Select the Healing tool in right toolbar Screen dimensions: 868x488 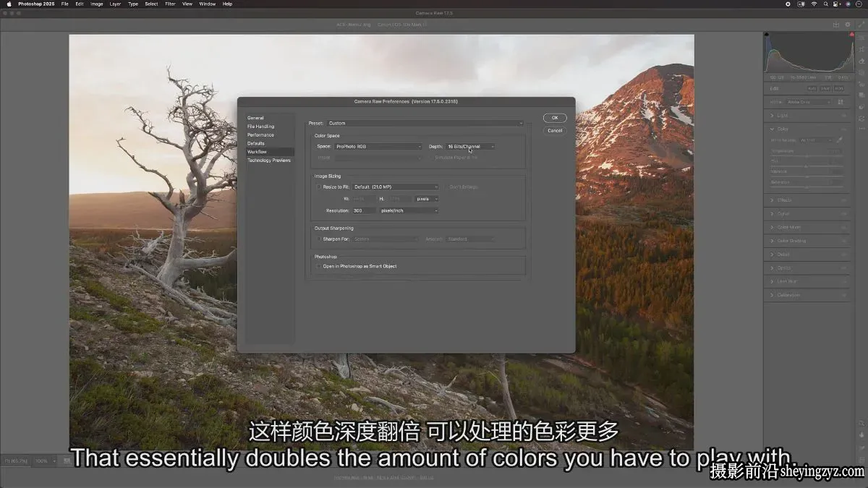point(861,61)
